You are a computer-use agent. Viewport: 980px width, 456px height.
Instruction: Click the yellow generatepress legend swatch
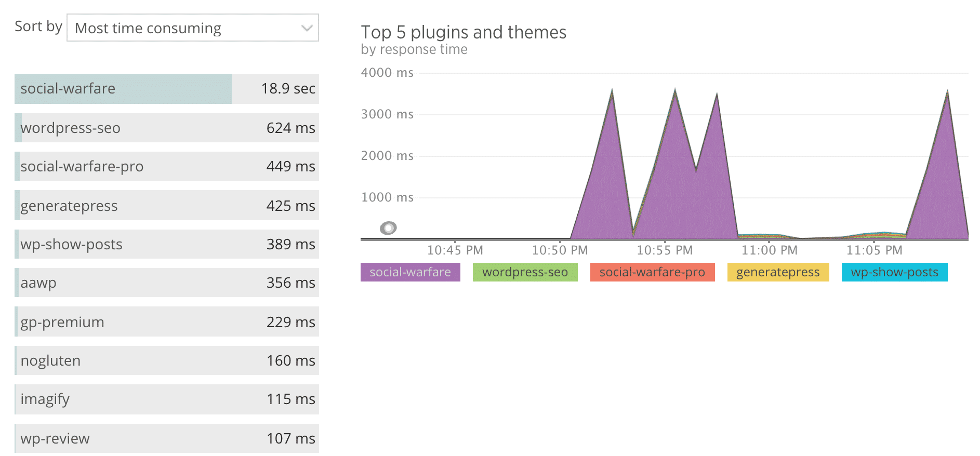[777, 272]
